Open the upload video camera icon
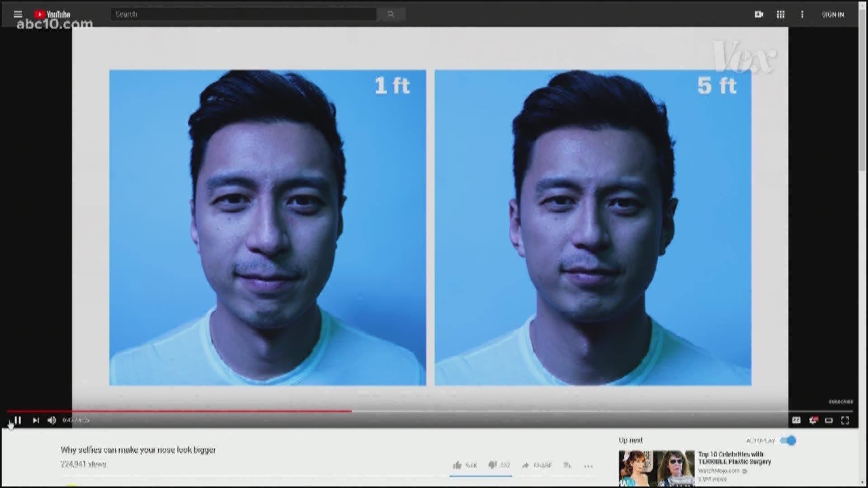The width and height of the screenshot is (868, 488). (759, 14)
